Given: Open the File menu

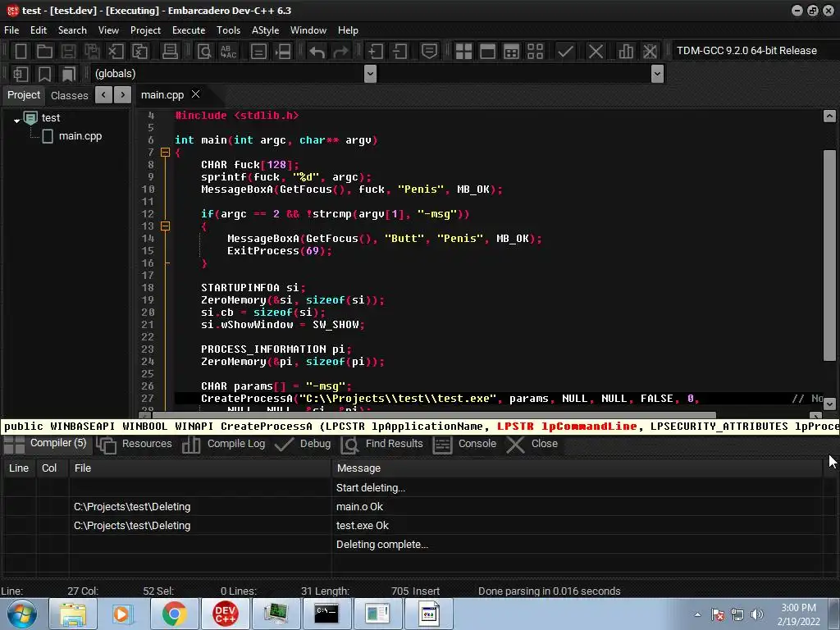Looking at the screenshot, I should click(11, 30).
